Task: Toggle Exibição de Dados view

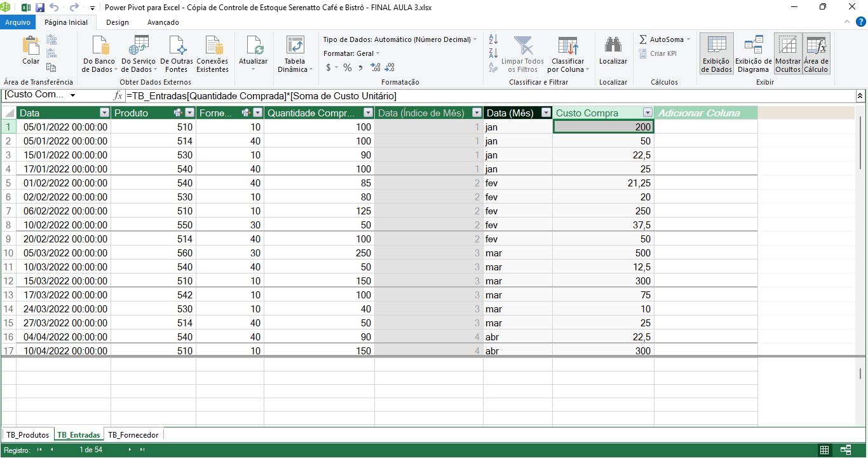Action: coord(717,54)
